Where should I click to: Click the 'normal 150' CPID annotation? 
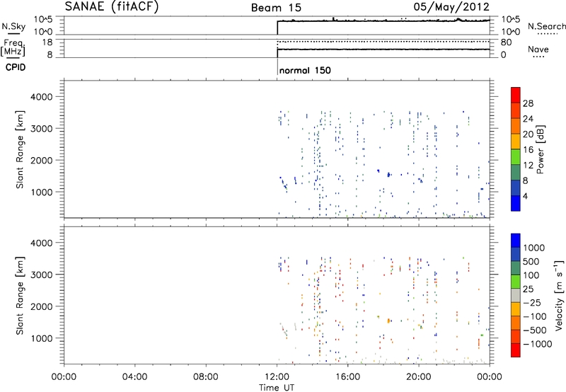[x=305, y=70]
